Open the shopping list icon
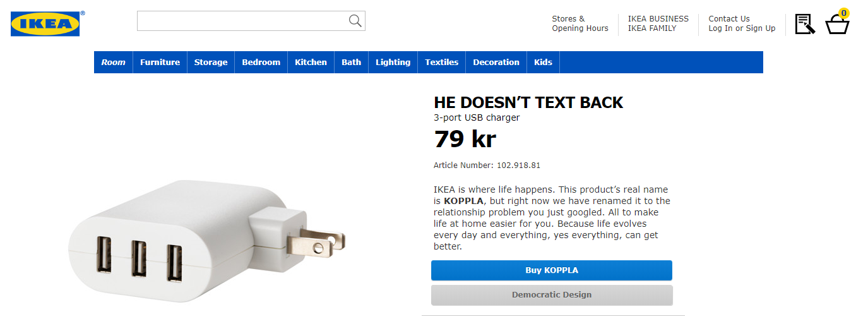The width and height of the screenshot is (868, 331). click(x=805, y=24)
